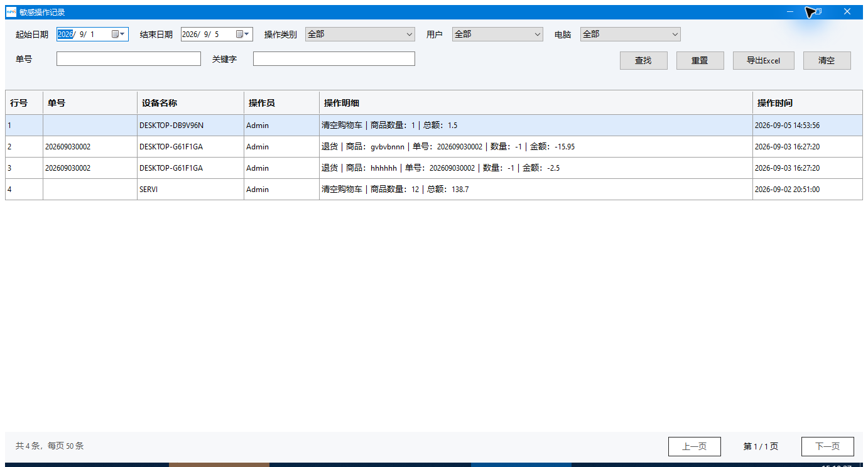Expand the 操作类别 dropdown
Image resolution: width=868 pixels, height=467 pixels.
coord(360,35)
